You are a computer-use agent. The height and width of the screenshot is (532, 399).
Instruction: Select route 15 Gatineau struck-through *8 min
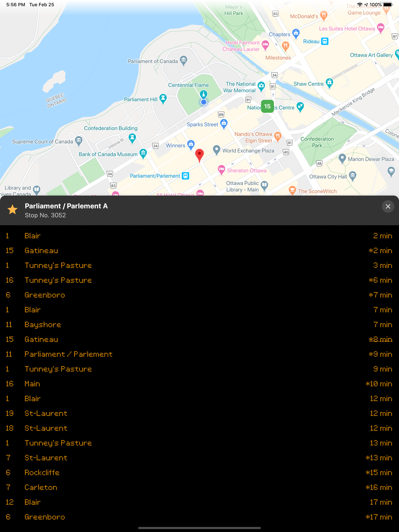pos(199,339)
